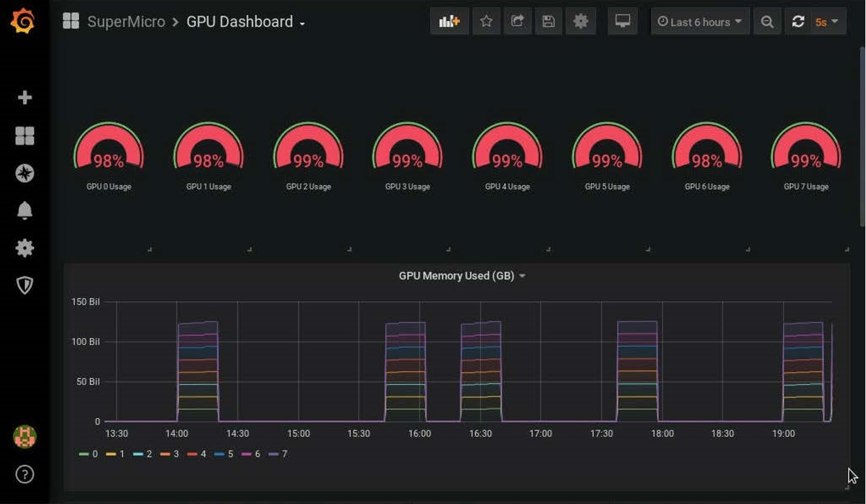Click the Grafana logo home icon
866x504 pixels.
point(23,21)
